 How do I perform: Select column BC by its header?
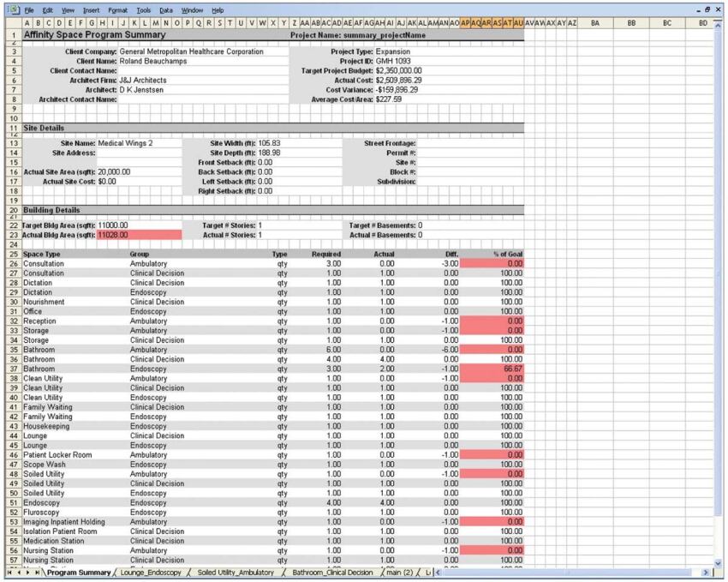[667, 23]
